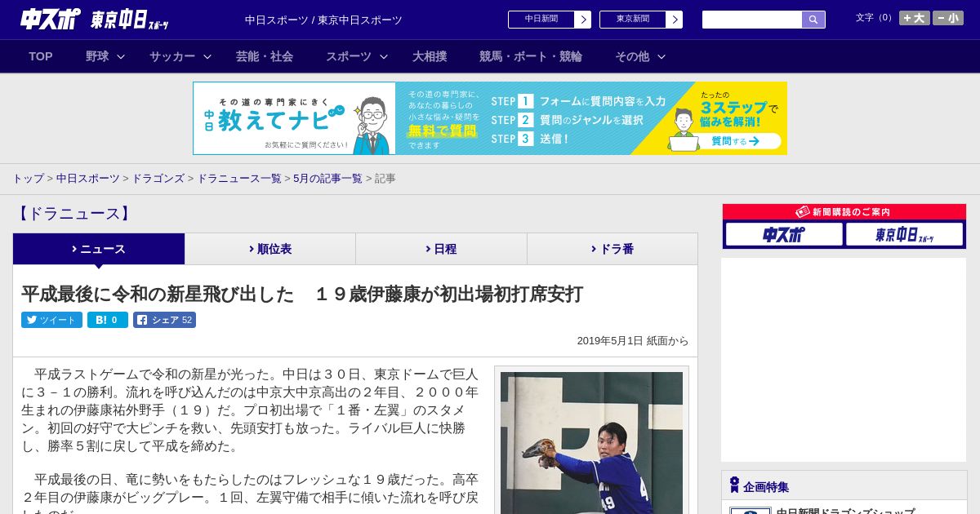
Task: Click the search magnifier button
Action: pos(813,20)
